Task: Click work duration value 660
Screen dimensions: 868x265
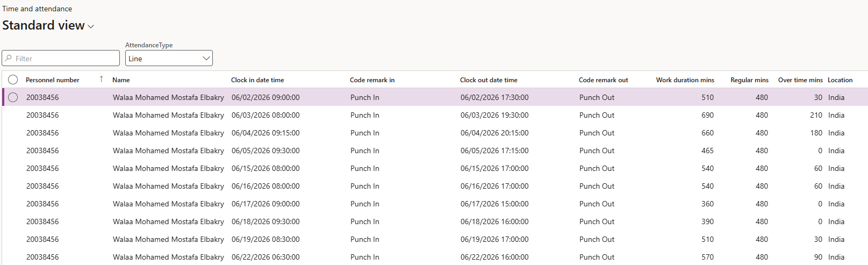Action: tap(707, 133)
